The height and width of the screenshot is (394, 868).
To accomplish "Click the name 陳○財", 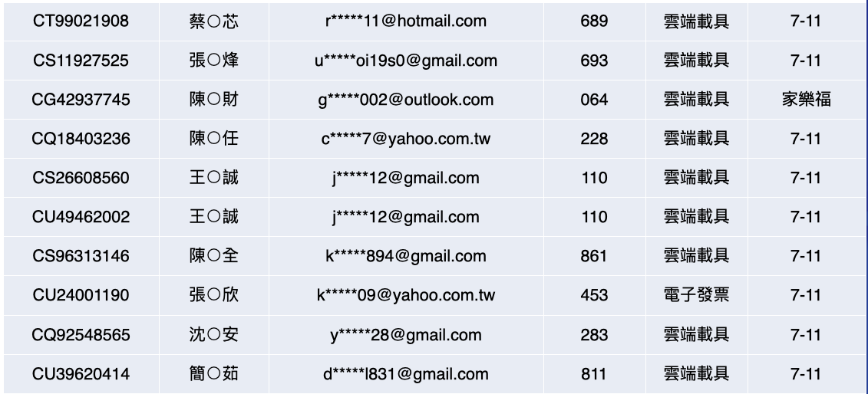I will 213,100.
